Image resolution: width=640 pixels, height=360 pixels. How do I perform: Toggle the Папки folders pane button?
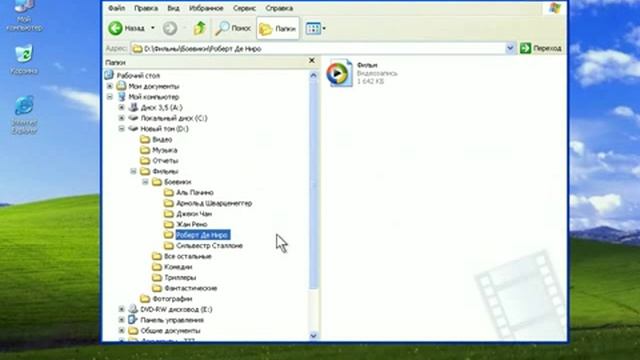278,28
